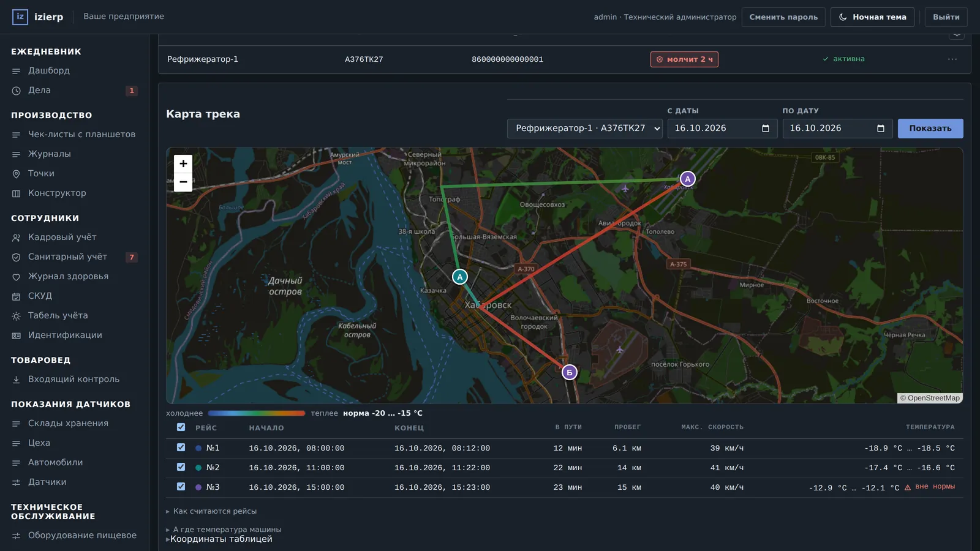Zoom in on the track map

coord(183,163)
